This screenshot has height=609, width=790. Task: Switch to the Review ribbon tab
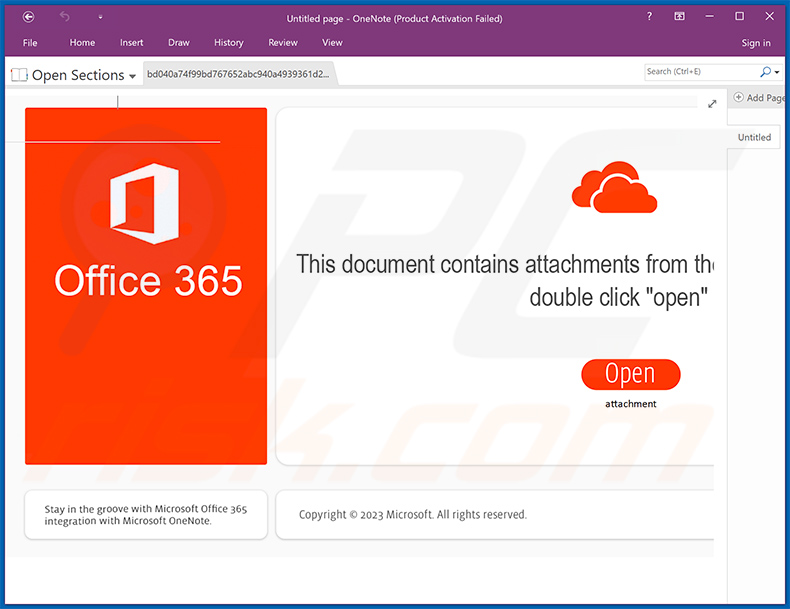click(283, 43)
